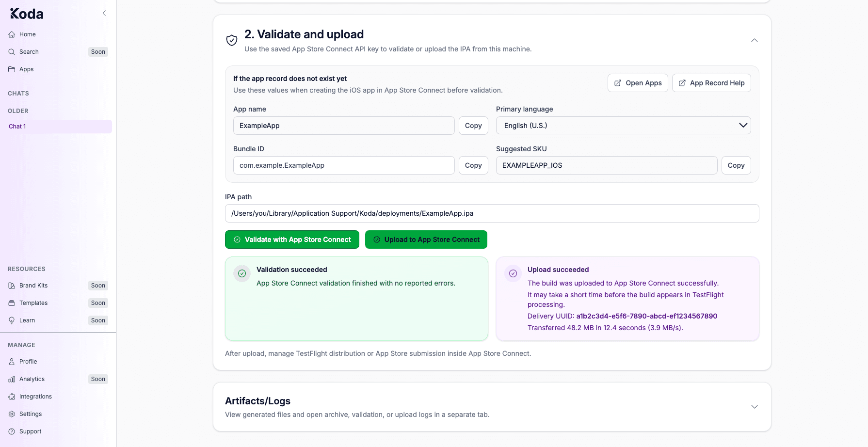The height and width of the screenshot is (447, 868).
Task: Click the external link icon in App Record Help
Action: click(682, 83)
